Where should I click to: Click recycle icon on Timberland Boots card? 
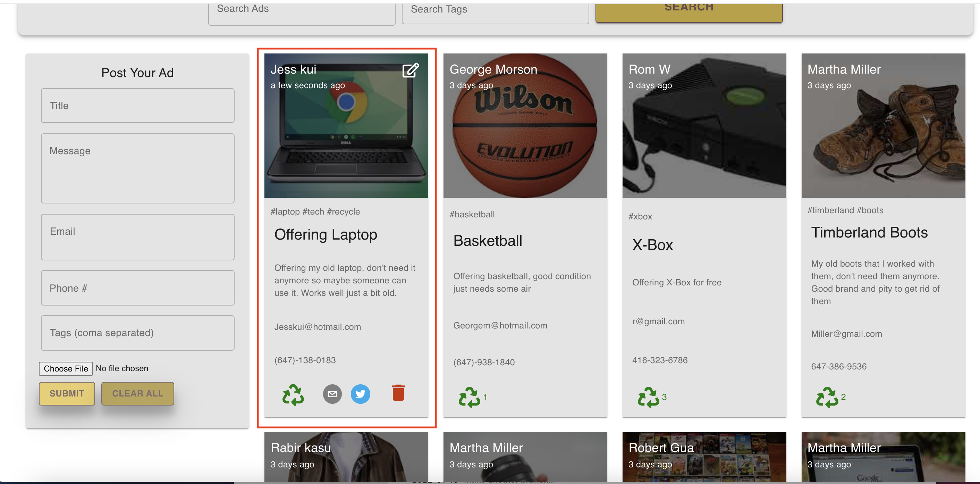pyautogui.click(x=827, y=397)
